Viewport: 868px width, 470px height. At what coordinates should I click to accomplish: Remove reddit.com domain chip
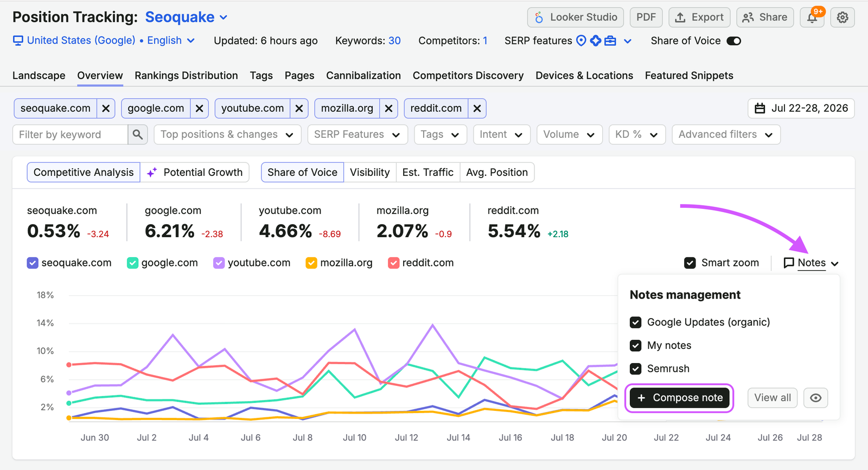477,109
